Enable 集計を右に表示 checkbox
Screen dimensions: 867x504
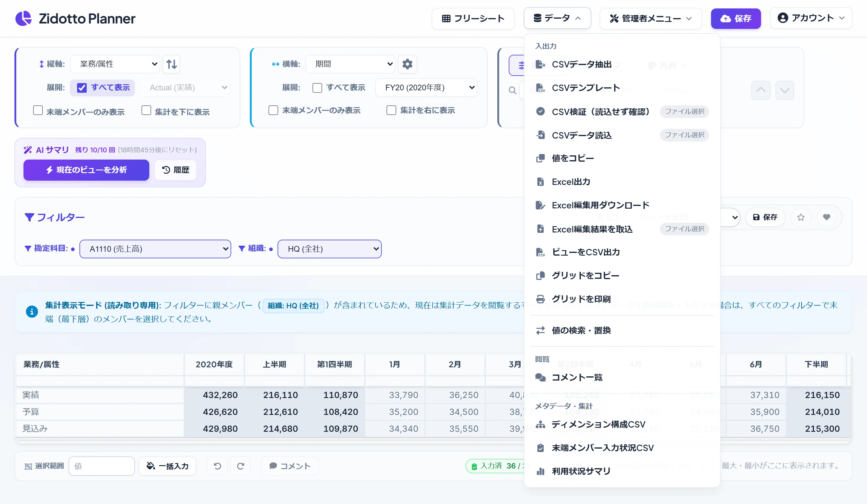[x=391, y=110]
